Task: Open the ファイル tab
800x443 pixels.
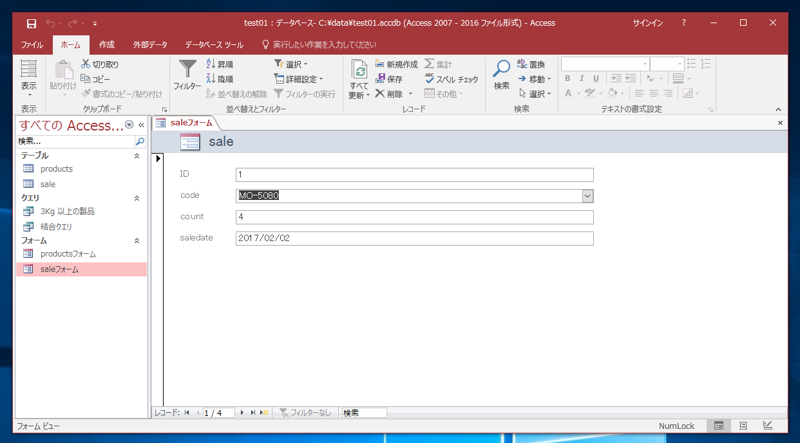Action: point(32,45)
